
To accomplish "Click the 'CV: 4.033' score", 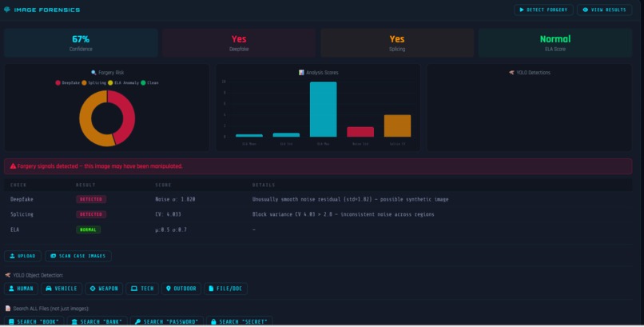I will click(x=168, y=214).
